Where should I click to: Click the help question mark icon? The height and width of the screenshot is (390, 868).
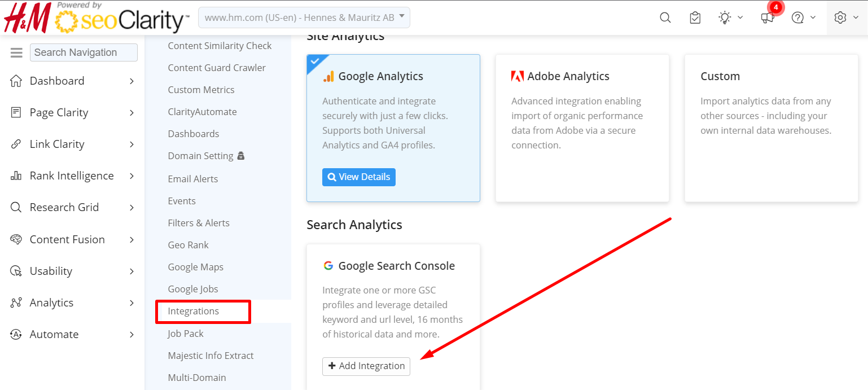[797, 17]
